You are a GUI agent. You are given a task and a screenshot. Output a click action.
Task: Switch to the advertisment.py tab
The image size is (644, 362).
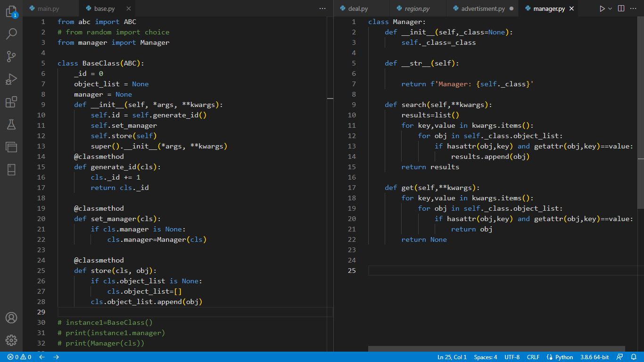click(483, 8)
